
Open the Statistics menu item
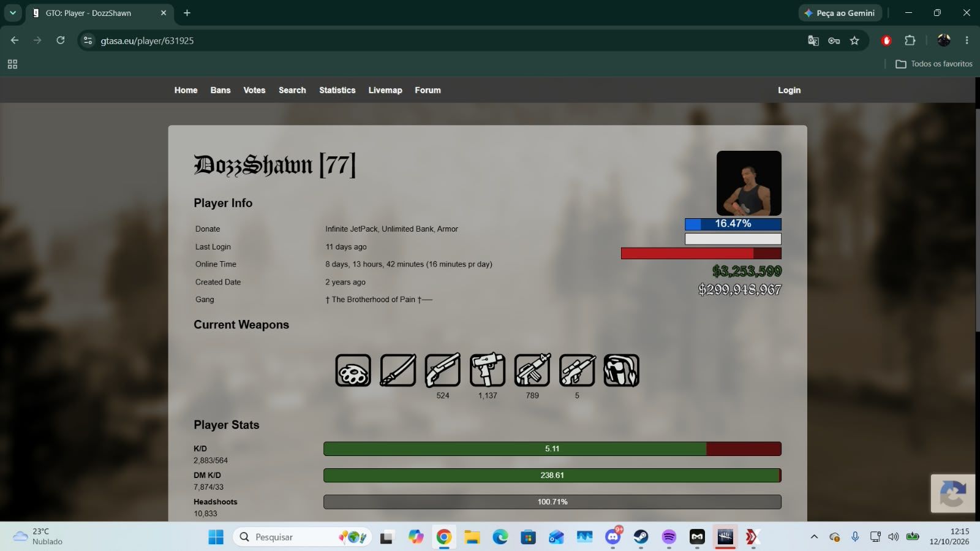point(337,90)
